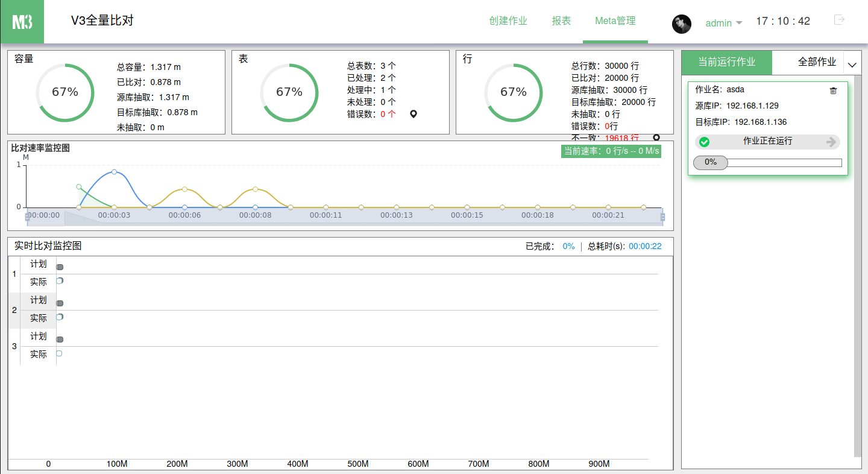The width and height of the screenshot is (868, 474).
Task: Click the 作业名: asda text
Action: 720,89
